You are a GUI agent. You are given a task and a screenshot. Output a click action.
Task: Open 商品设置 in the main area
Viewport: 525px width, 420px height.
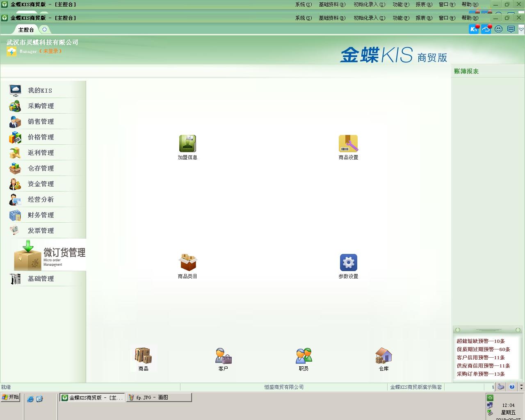coord(348,147)
